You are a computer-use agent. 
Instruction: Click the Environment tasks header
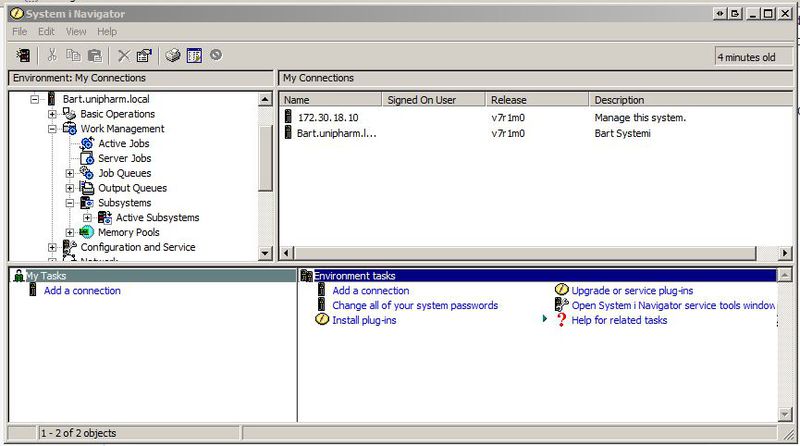click(538, 276)
